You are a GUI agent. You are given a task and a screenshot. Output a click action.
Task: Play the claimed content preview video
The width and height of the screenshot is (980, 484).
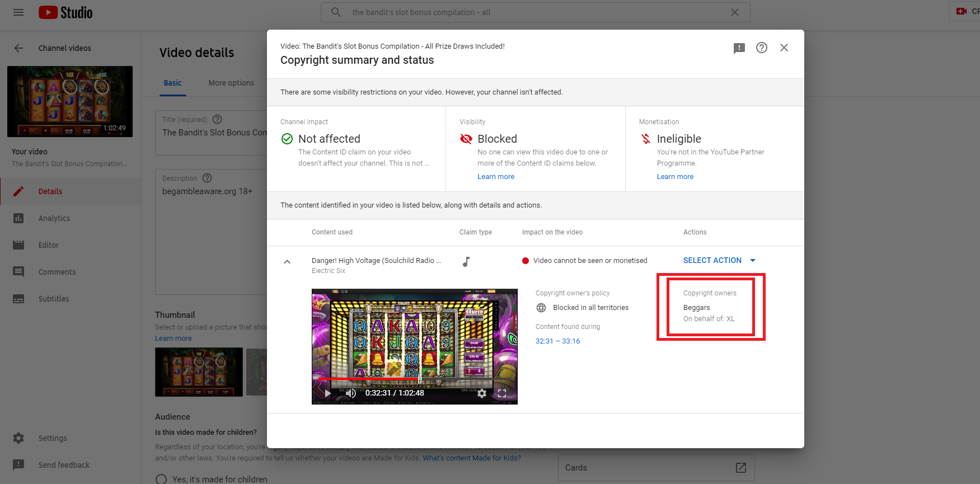327,393
